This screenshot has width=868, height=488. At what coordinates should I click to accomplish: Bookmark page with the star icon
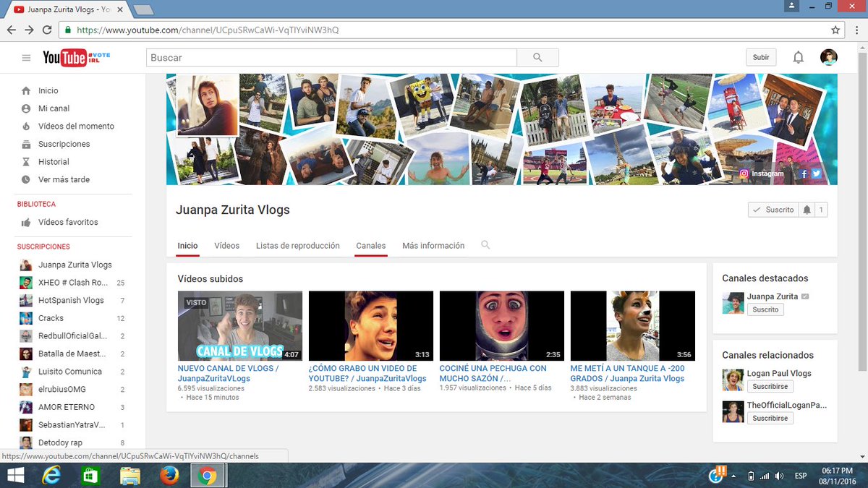(835, 30)
